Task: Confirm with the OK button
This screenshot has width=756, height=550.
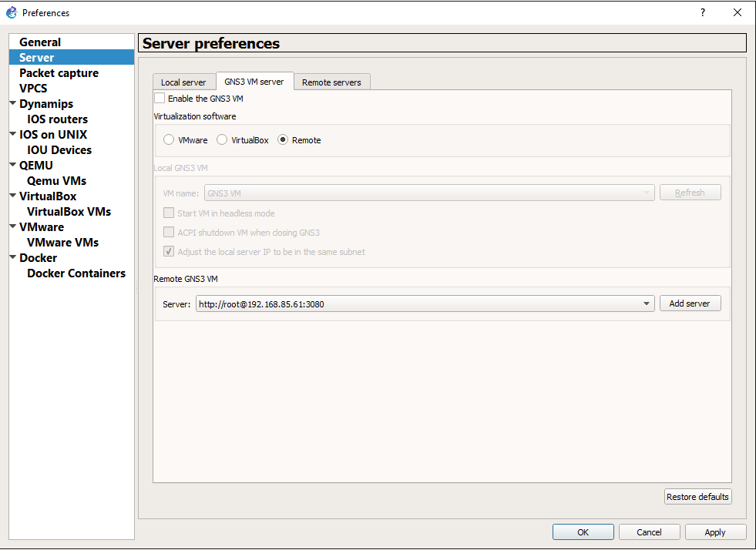Action: coord(583,532)
